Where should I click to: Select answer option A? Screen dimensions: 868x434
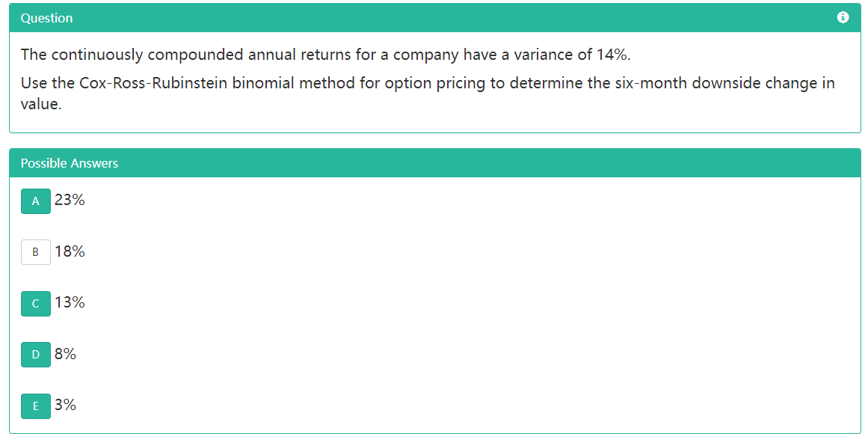pos(35,201)
